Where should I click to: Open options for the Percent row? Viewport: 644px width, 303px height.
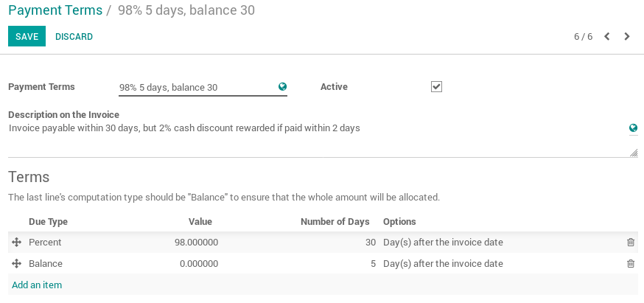click(x=443, y=243)
